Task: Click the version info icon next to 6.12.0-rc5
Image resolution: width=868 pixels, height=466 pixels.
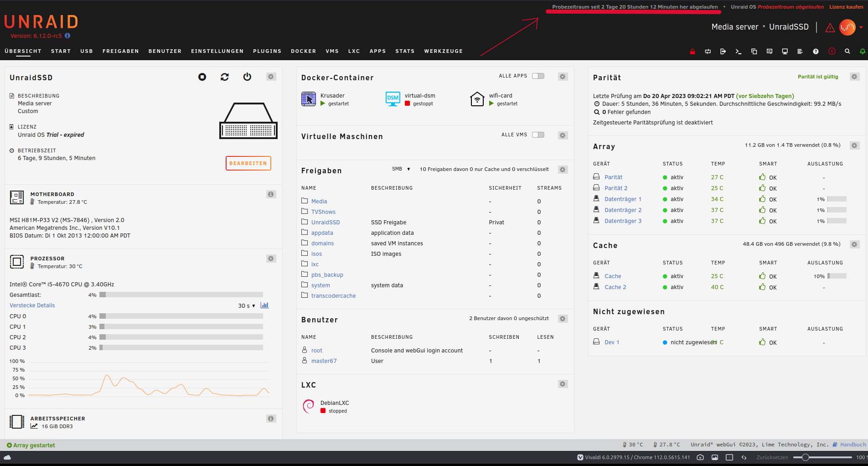Action: click(x=67, y=36)
